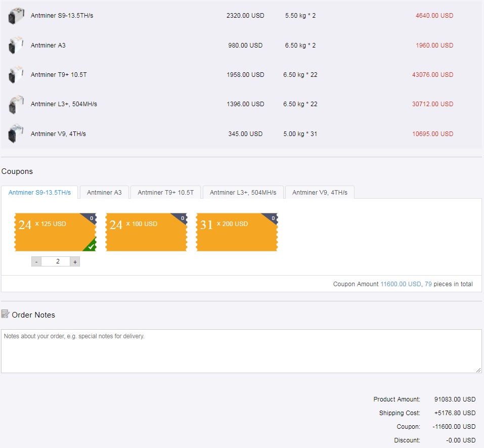
Task: Click the Antminer V9 product thumbnail
Action: pos(16,133)
